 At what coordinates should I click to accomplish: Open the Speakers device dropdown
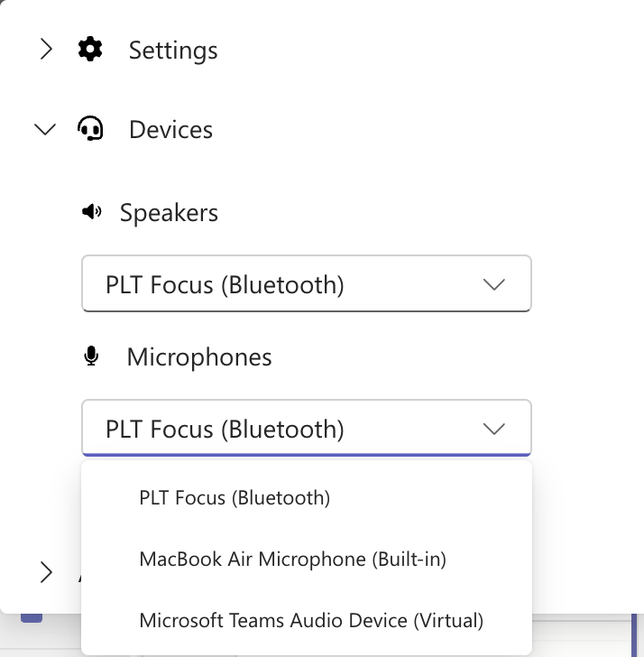(x=307, y=283)
